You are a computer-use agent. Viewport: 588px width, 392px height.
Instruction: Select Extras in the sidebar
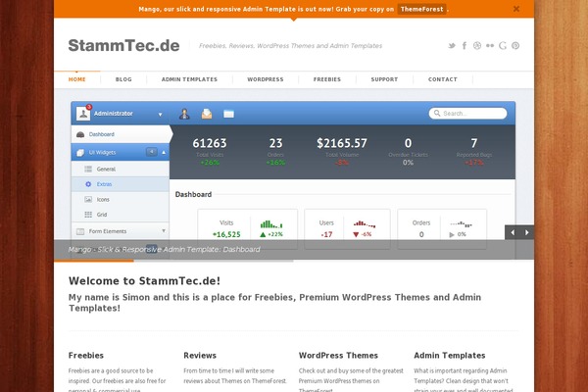pyautogui.click(x=120, y=184)
